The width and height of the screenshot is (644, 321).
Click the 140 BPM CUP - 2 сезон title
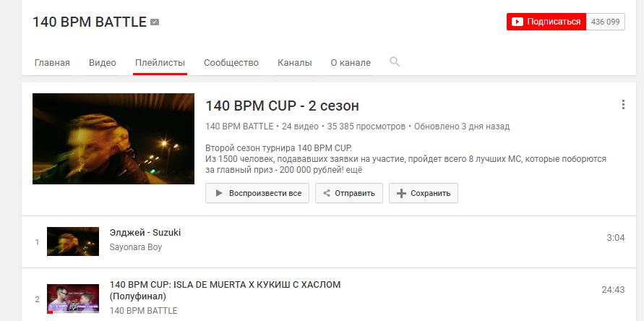[282, 106]
